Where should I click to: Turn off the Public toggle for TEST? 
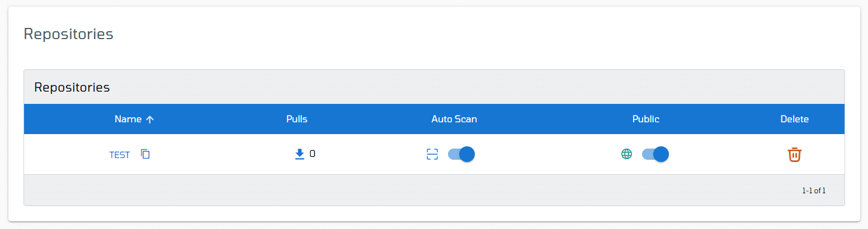pos(655,154)
